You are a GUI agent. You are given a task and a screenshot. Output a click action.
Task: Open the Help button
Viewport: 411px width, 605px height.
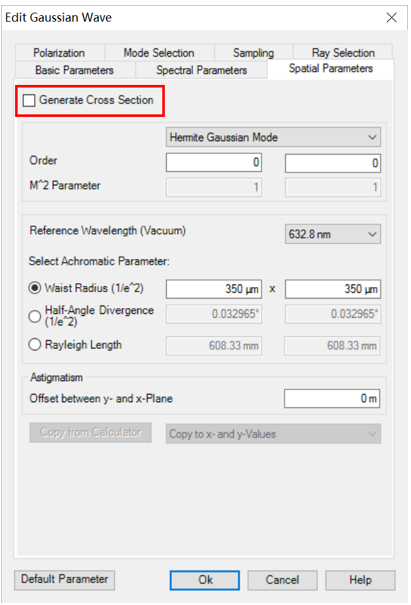tap(360, 580)
